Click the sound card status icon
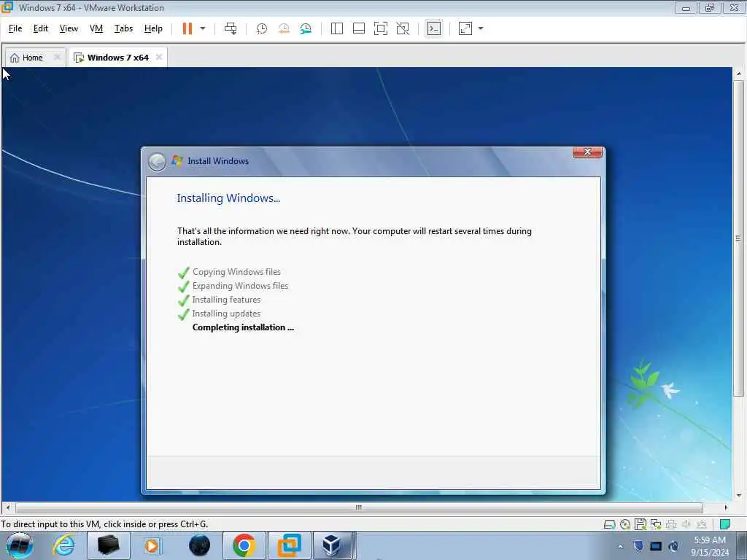747x560 pixels. click(686, 524)
